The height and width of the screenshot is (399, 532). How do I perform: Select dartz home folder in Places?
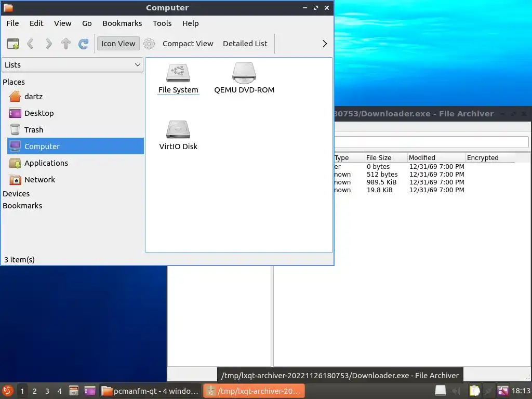(75, 97)
